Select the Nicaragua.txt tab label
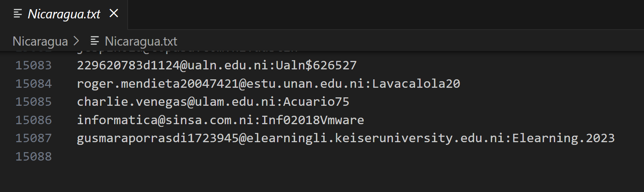This screenshot has width=644, height=192. (64, 14)
